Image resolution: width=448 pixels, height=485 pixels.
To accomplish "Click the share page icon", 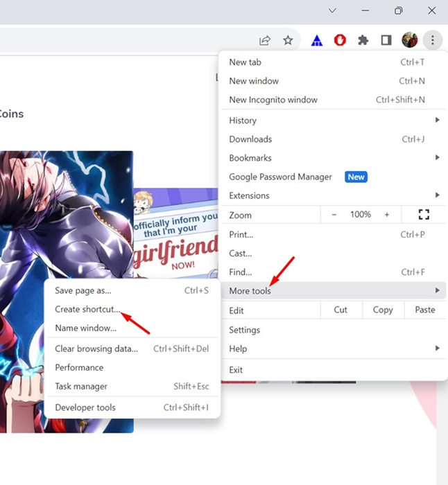I will point(265,40).
